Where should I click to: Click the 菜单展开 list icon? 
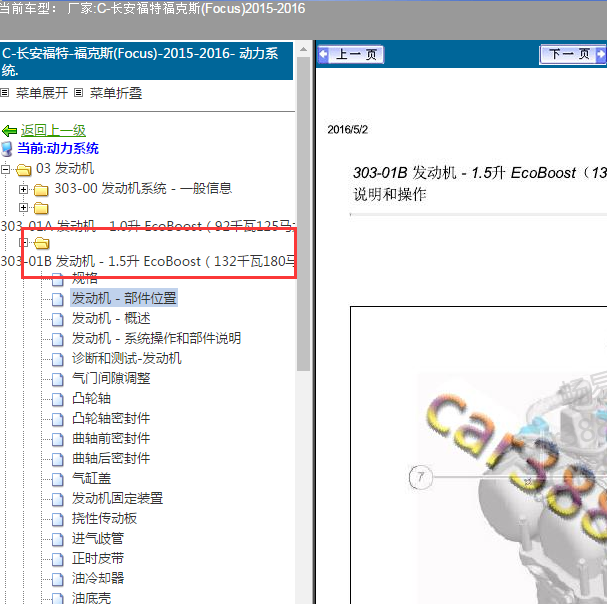coord(5,93)
